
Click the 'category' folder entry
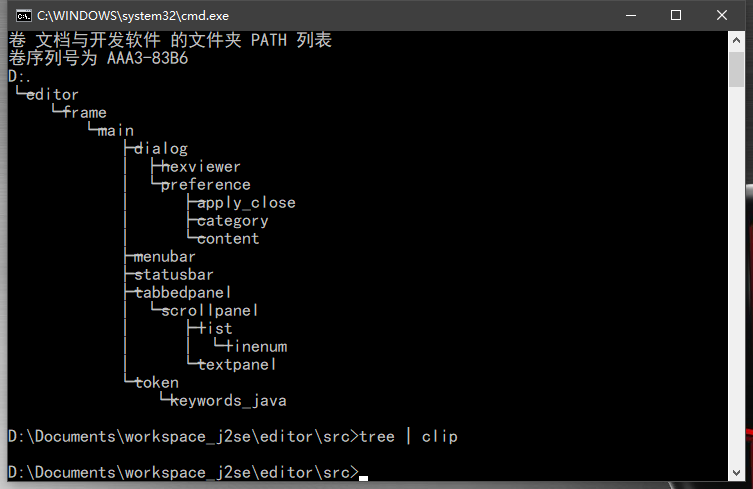click(233, 221)
